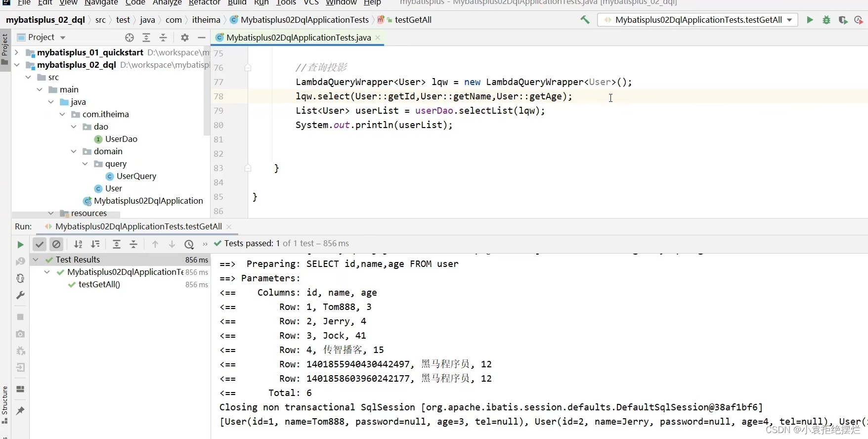Click the Build project hammer icon

pyautogui.click(x=585, y=20)
